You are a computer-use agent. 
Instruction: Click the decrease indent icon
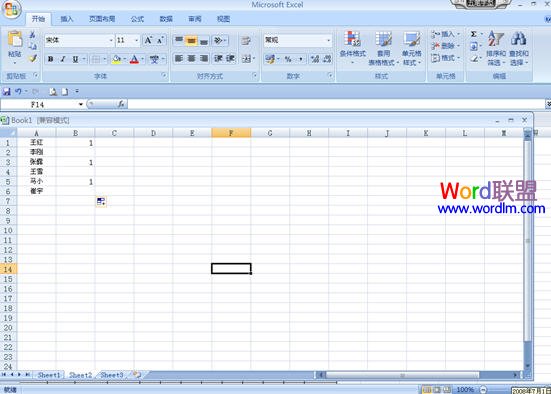coord(218,58)
